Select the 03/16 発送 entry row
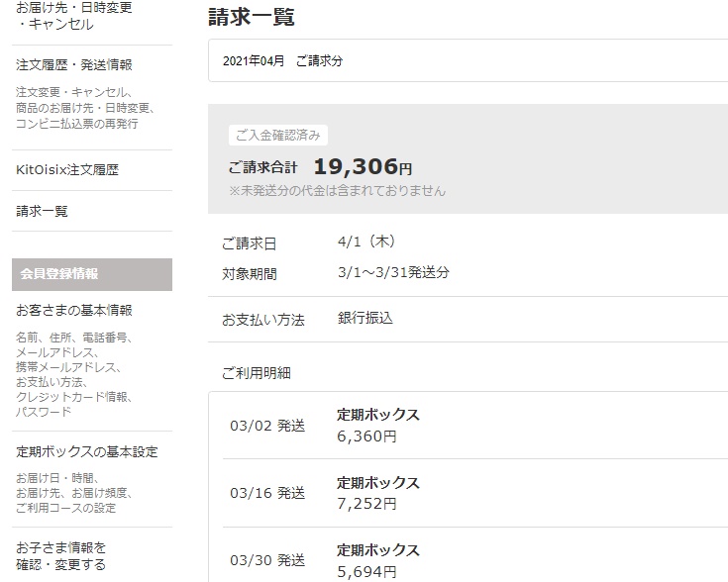This screenshot has width=728, height=582. click(x=475, y=493)
